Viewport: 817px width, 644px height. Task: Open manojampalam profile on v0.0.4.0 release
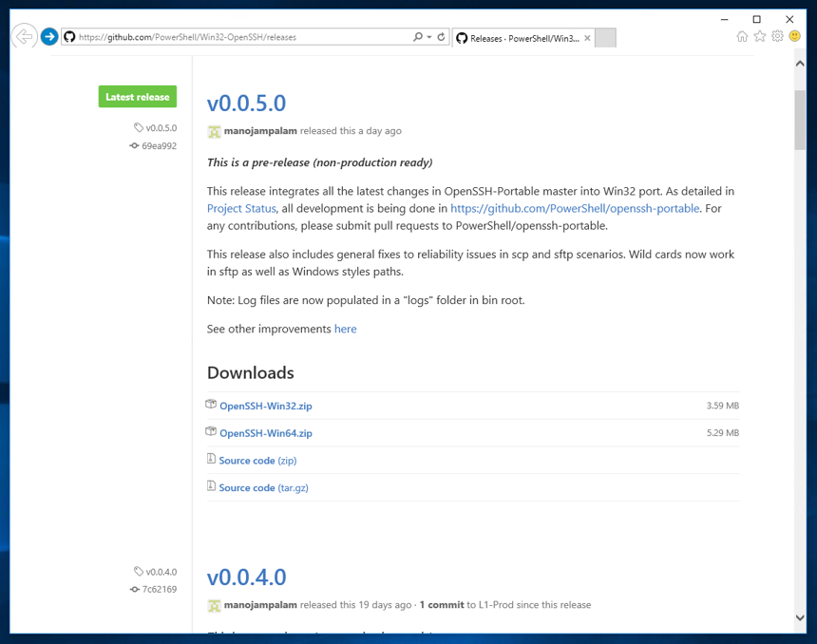pos(260,605)
